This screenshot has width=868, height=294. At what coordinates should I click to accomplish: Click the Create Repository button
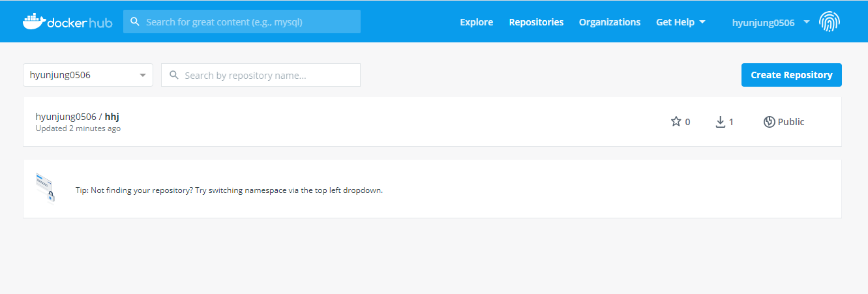coord(792,75)
